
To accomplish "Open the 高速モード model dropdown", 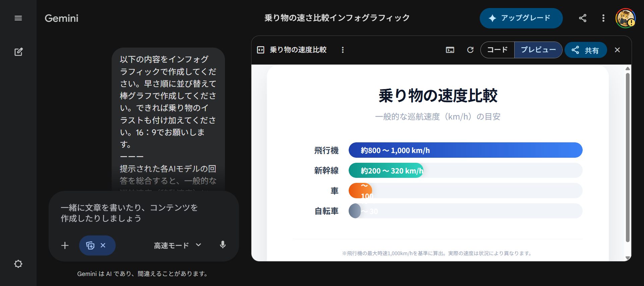I will coord(177,245).
